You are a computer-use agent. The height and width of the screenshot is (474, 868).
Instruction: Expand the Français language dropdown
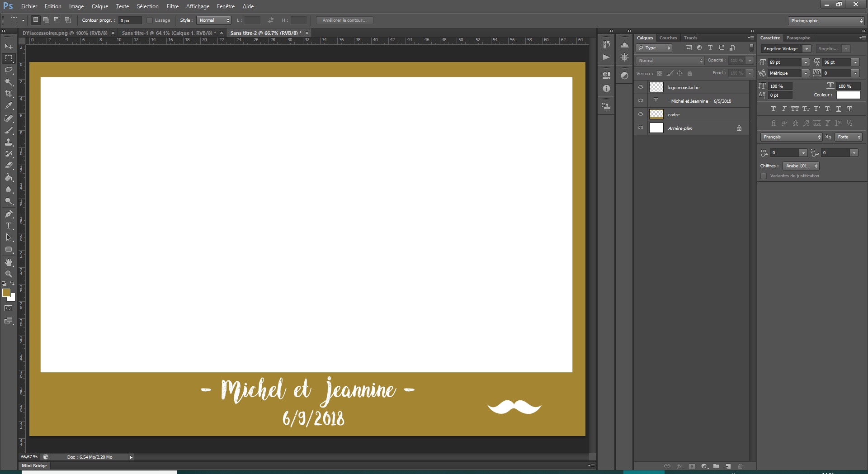pyautogui.click(x=791, y=137)
